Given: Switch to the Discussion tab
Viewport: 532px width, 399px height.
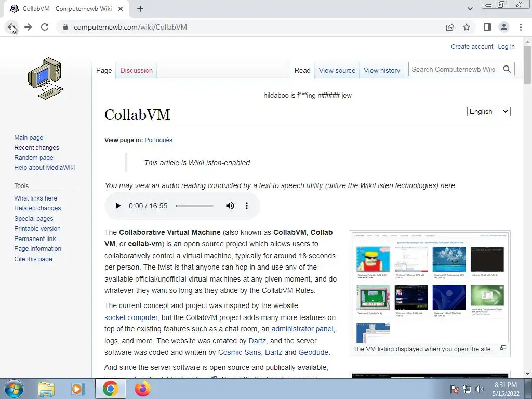Looking at the screenshot, I should click(x=137, y=70).
